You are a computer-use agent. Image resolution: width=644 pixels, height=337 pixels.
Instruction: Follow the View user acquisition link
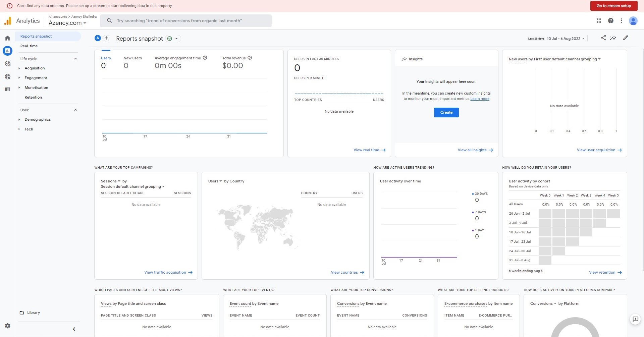click(x=599, y=150)
